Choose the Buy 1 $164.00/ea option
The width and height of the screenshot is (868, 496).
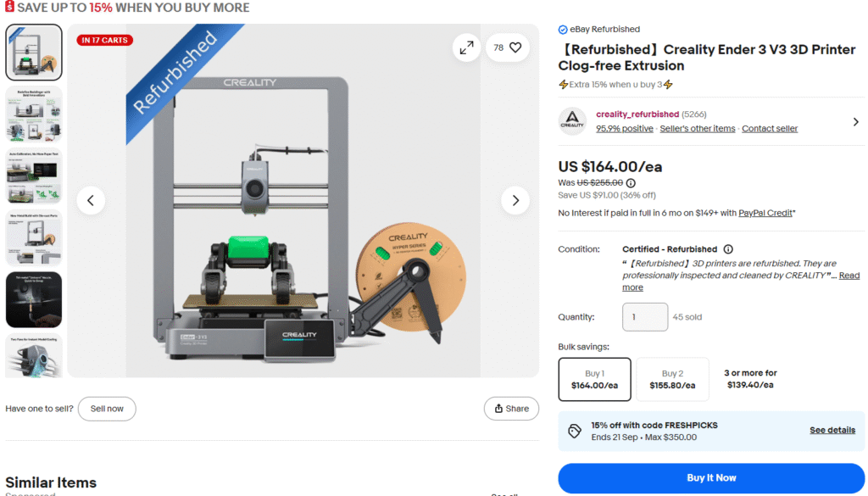[594, 379]
